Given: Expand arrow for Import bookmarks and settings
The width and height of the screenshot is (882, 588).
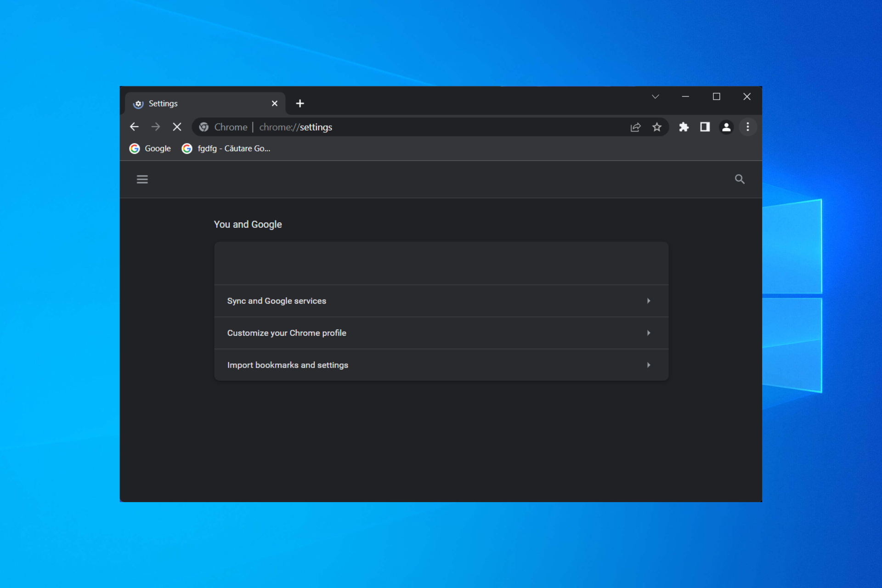Looking at the screenshot, I should pyautogui.click(x=649, y=365).
